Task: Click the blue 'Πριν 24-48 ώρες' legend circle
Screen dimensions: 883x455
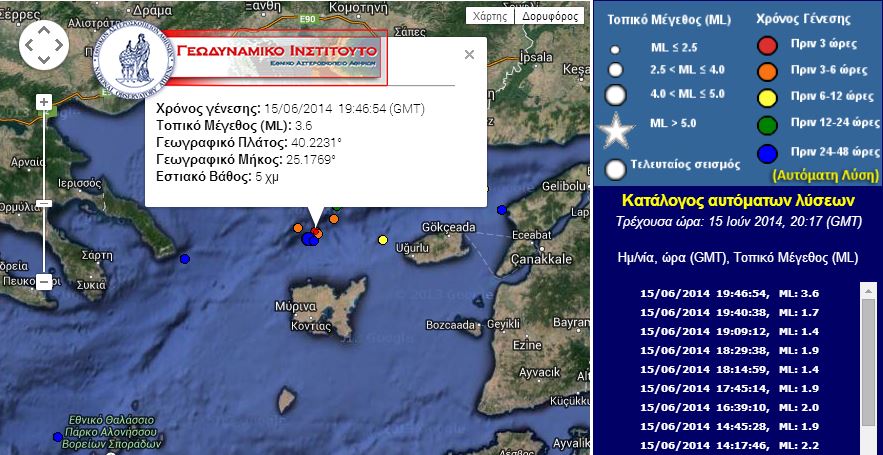Action: tap(768, 154)
